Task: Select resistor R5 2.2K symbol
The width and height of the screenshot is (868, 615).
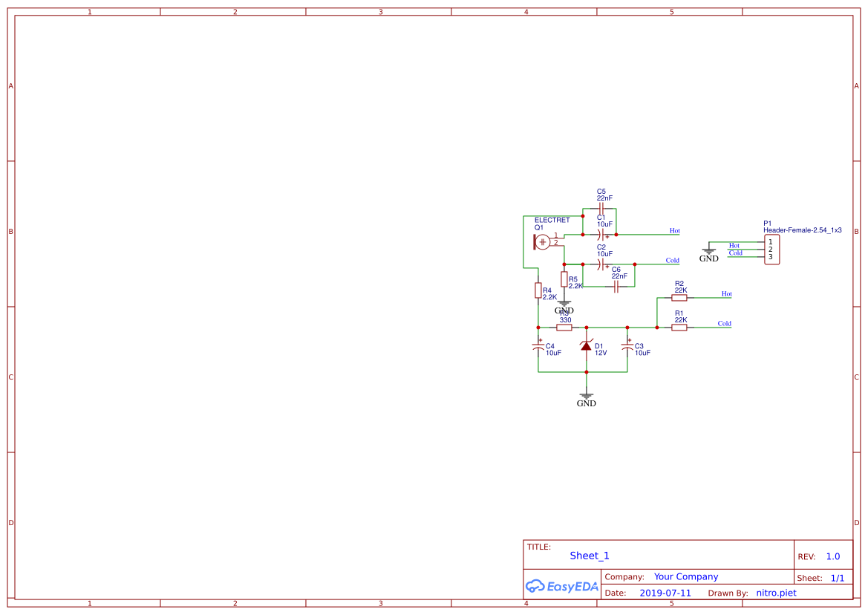Action: tap(564, 279)
